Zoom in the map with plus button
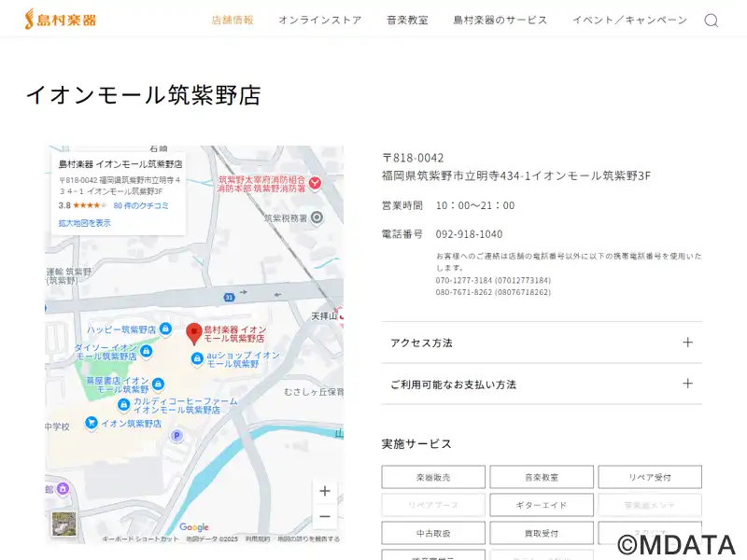747x560 pixels. (x=325, y=491)
